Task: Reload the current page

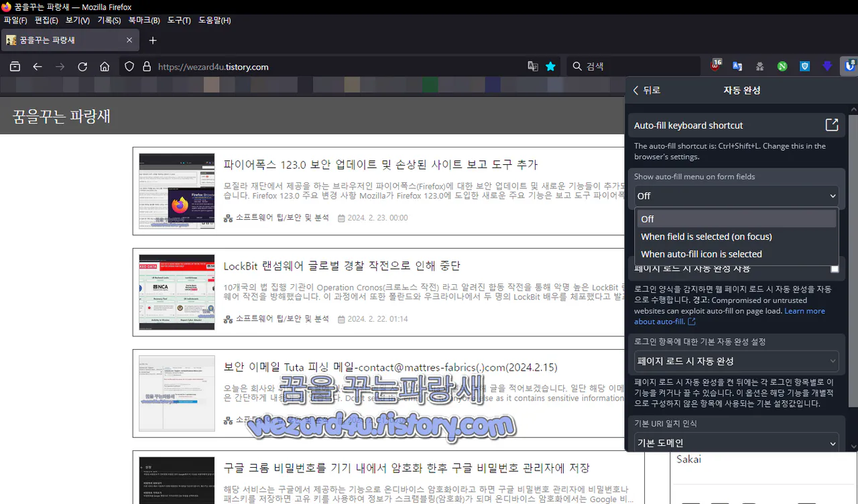Action: pyautogui.click(x=82, y=66)
